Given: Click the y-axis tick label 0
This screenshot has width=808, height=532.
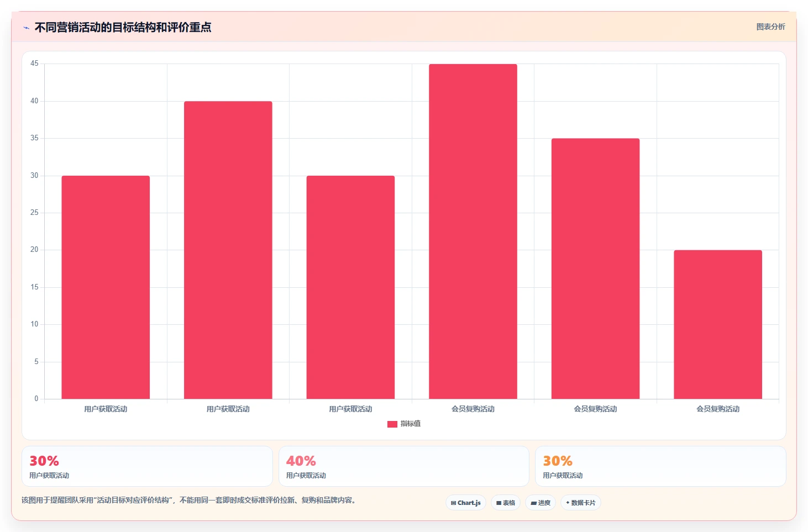Looking at the screenshot, I should pyautogui.click(x=36, y=399).
